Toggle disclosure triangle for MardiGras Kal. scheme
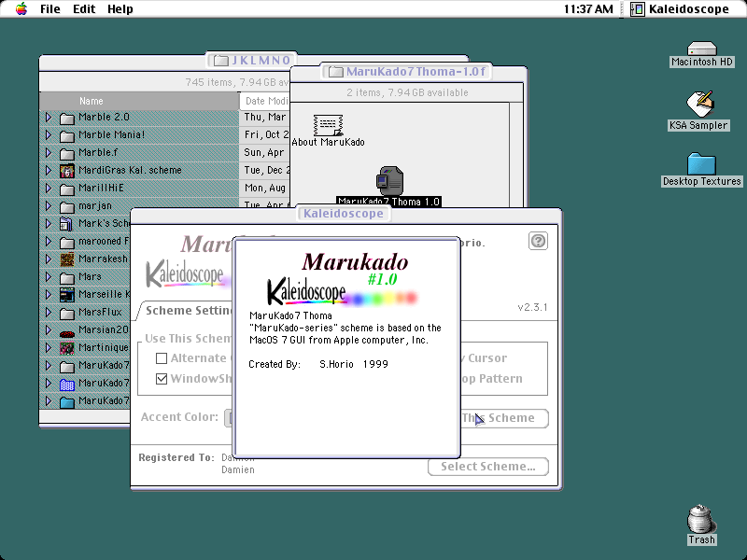 click(49, 171)
